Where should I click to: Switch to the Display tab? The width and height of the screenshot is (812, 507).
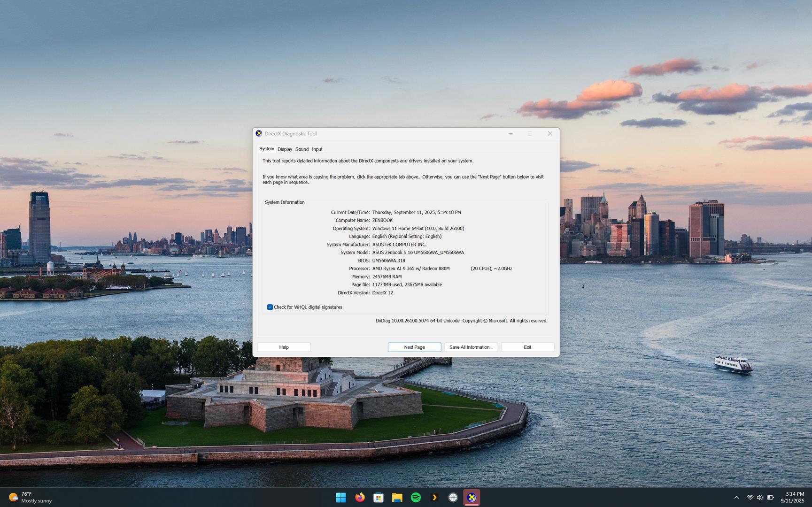[x=285, y=149]
